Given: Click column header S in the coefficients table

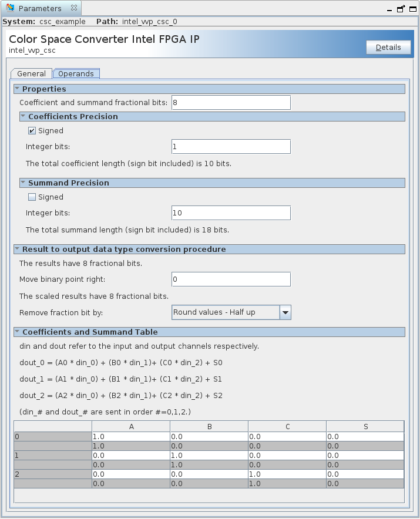Looking at the screenshot, I should coord(365,427).
